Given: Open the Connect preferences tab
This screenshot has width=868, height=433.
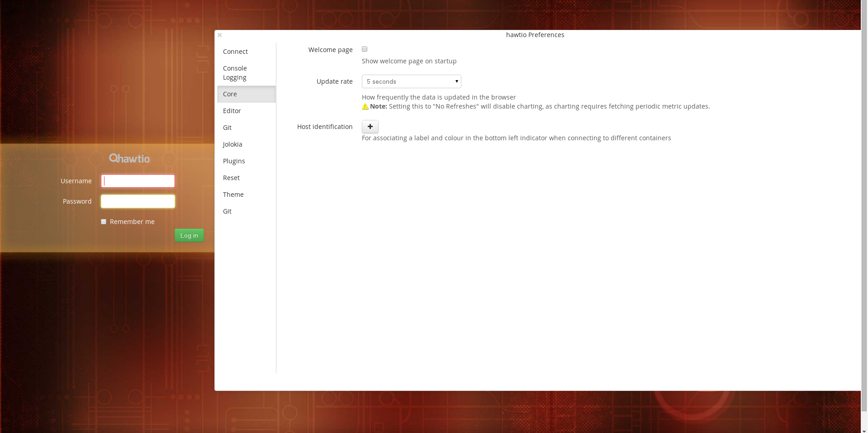Looking at the screenshot, I should tap(247, 52).
